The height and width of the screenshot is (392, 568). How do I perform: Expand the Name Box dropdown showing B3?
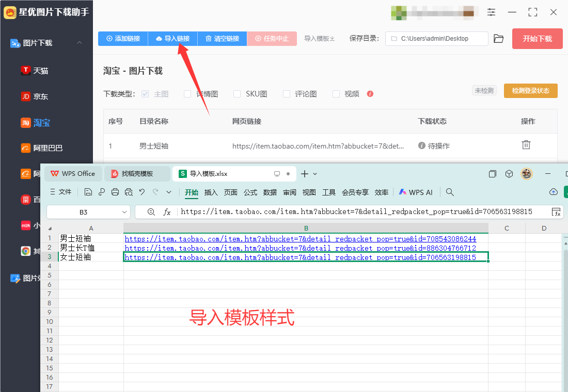(x=124, y=212)
